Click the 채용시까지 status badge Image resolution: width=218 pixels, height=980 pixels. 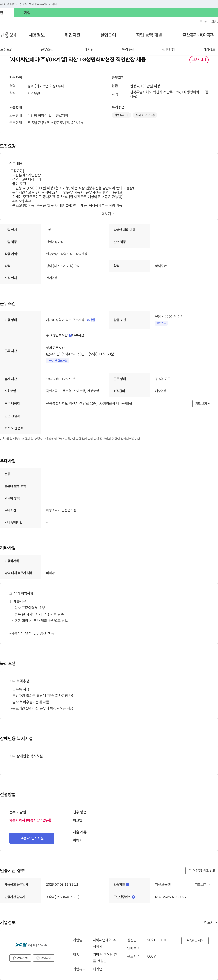click(x=199, y=60)
